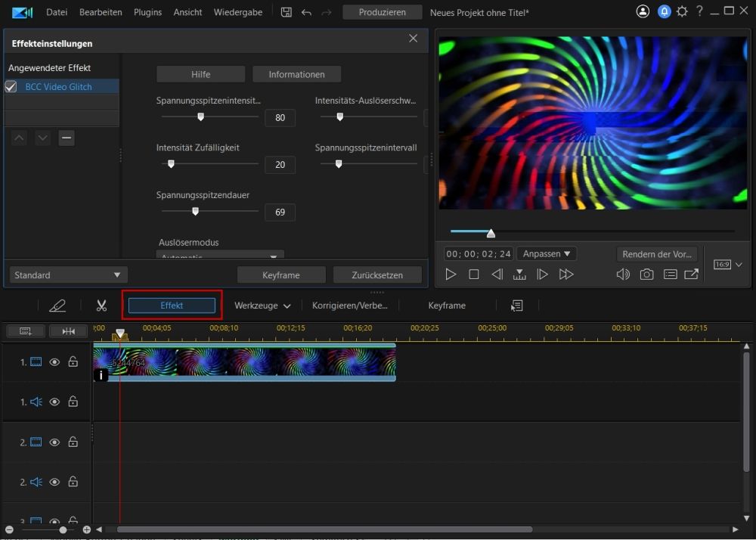Image resolution: width=756 pixels, height=540 pixels.
Task: Lock video track 2
Action: coord(73,442)
